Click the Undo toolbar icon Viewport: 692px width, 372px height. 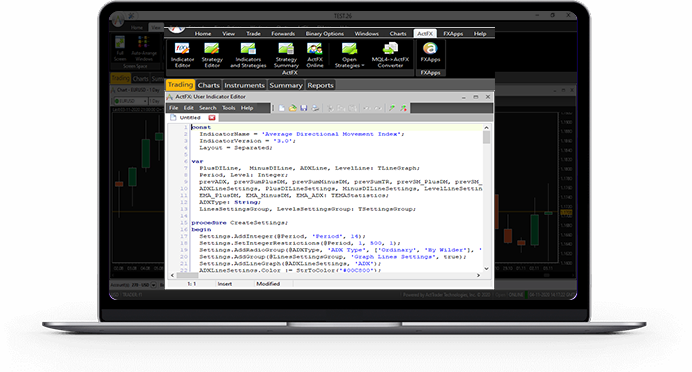pyautogui.click(x=367, y=108)
